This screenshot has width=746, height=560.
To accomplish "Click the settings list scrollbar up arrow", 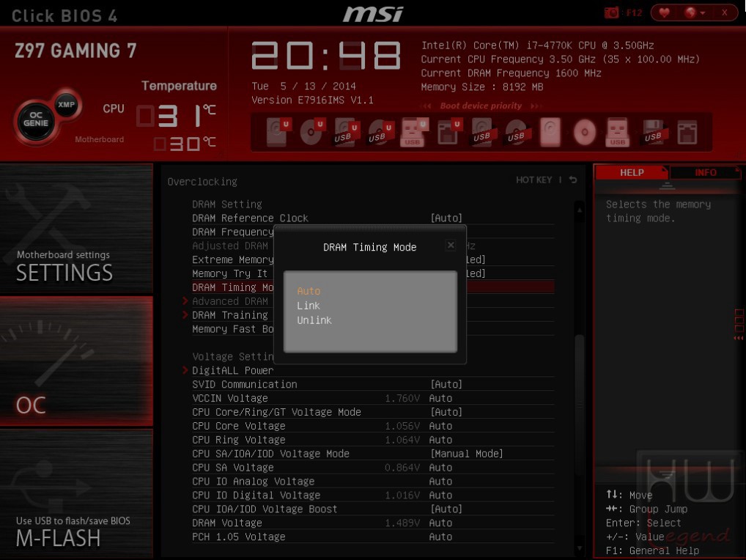I will pos(580,210).
